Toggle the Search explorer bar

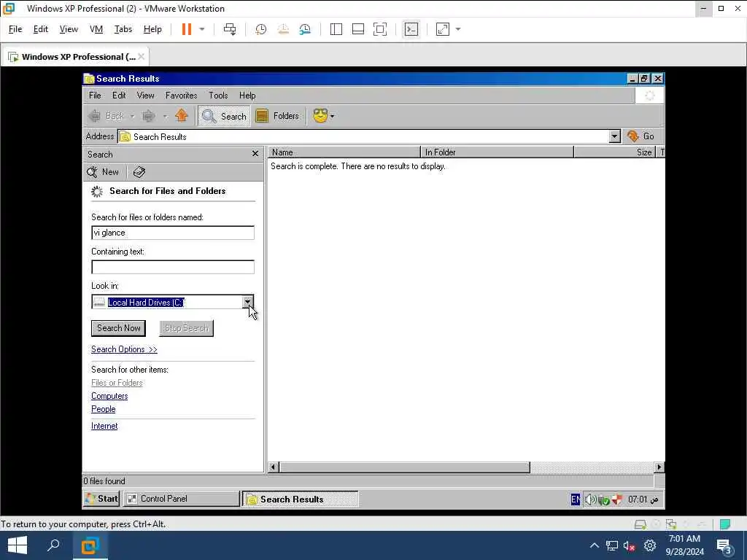coord(224,116)
